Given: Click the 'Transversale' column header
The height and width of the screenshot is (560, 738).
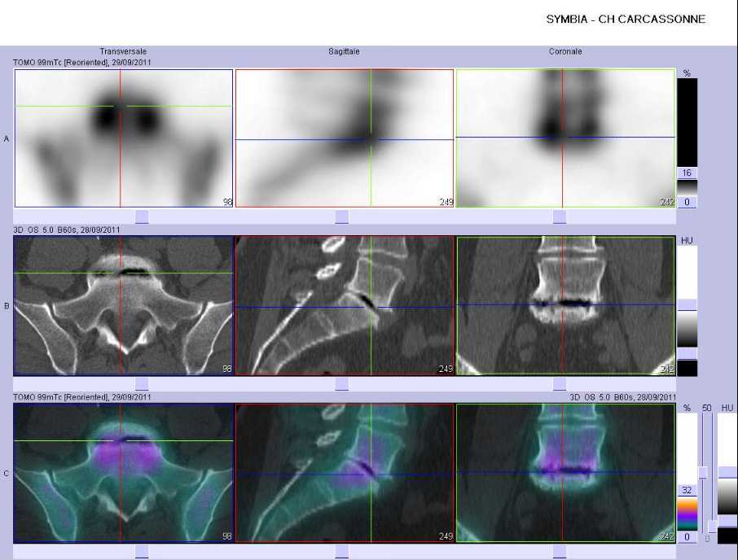Looking at the screenshot, I should pos(123,51).
